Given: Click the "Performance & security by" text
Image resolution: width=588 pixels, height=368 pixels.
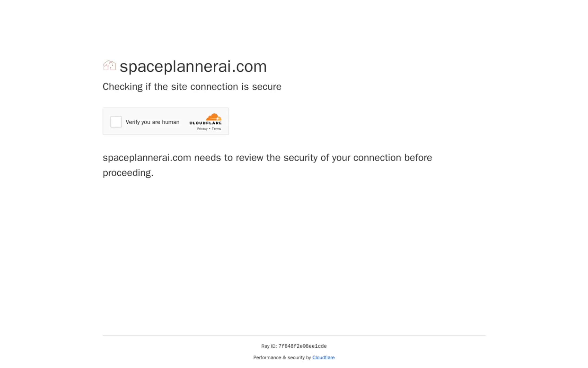Looking at the screenshot, I should click(282, 358).
